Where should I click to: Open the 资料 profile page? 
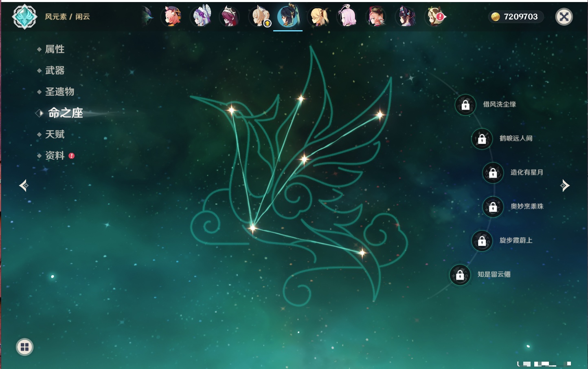click(x=55, y=155)
